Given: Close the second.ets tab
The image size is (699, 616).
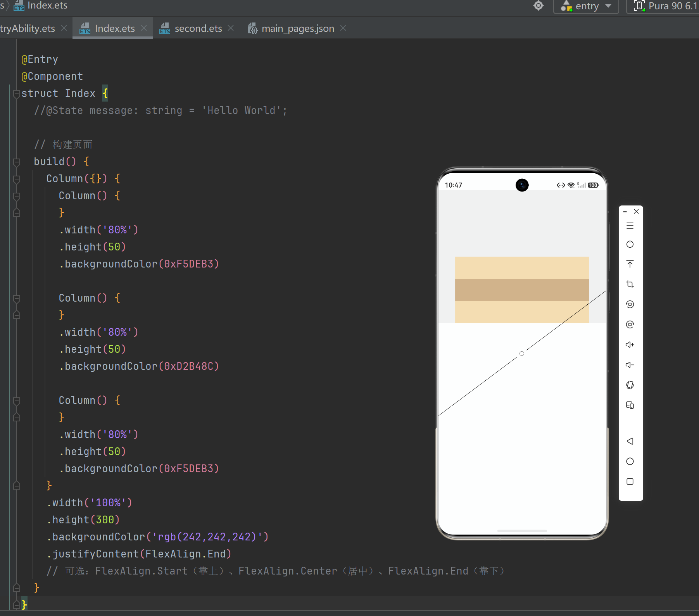Looking at the screenshot, I should coord(231,28).
